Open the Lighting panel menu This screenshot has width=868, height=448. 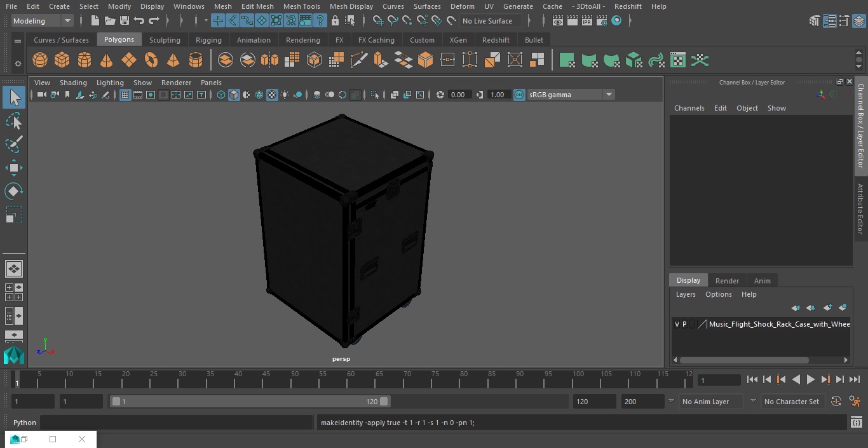(x=110, y=83)
